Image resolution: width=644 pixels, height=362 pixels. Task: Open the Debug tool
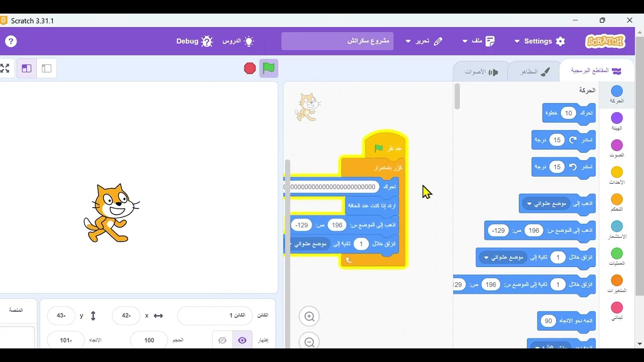pos(194,41)
